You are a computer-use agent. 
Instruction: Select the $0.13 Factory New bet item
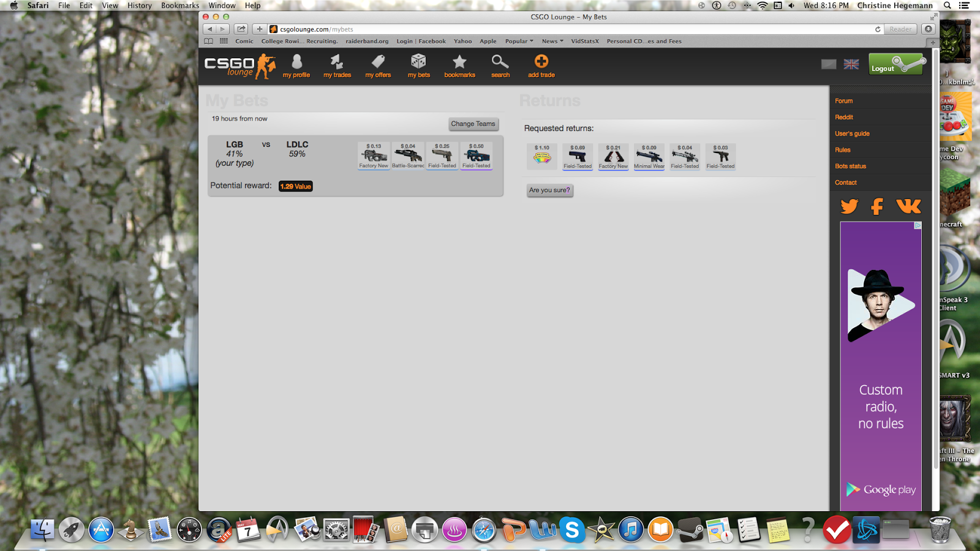click(x=374, y=156)
